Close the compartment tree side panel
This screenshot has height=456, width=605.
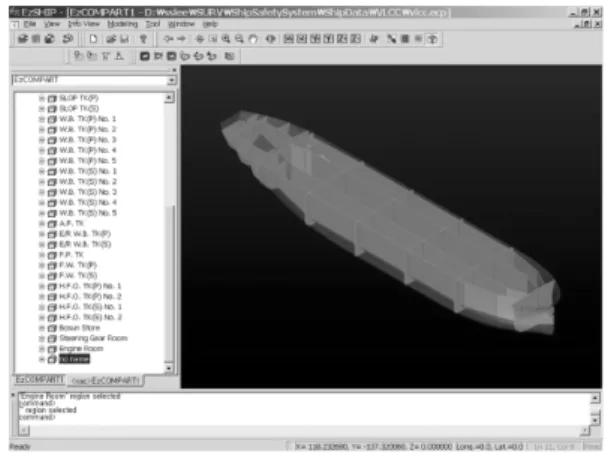coord(174,70)
